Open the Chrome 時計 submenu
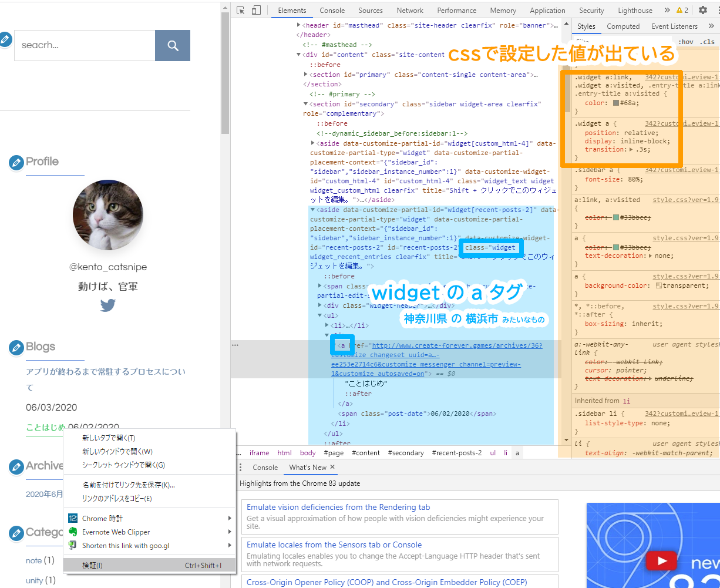This screenshot has height=588, width=720. (x=149, y=519)
